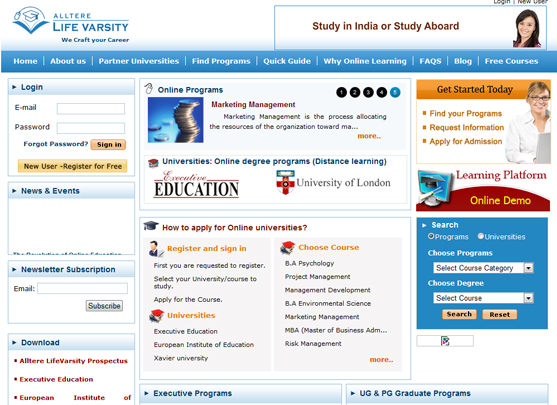Open FAQS menu item
Viewport: 557px width, 405px height.
[x=430, y=61]
